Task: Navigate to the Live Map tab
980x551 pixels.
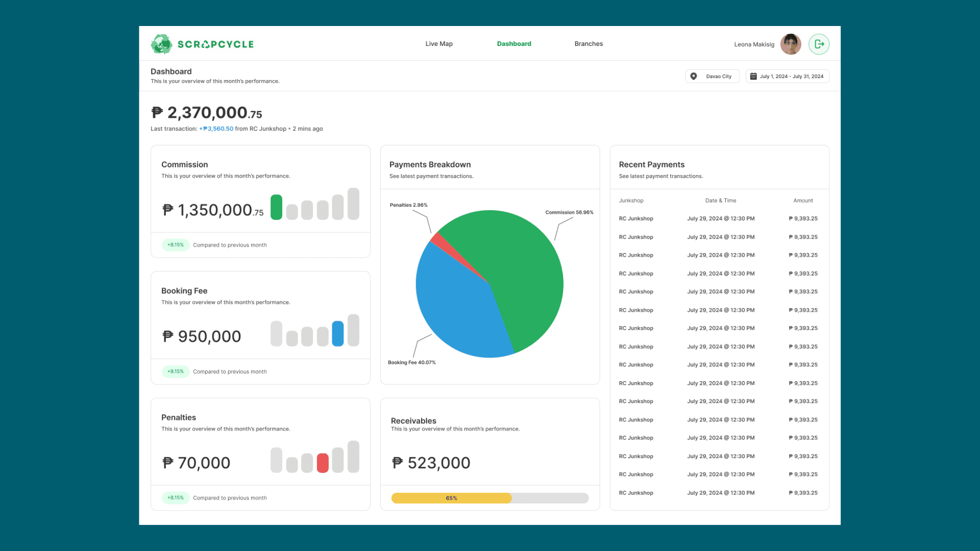Action: [438, 44]
